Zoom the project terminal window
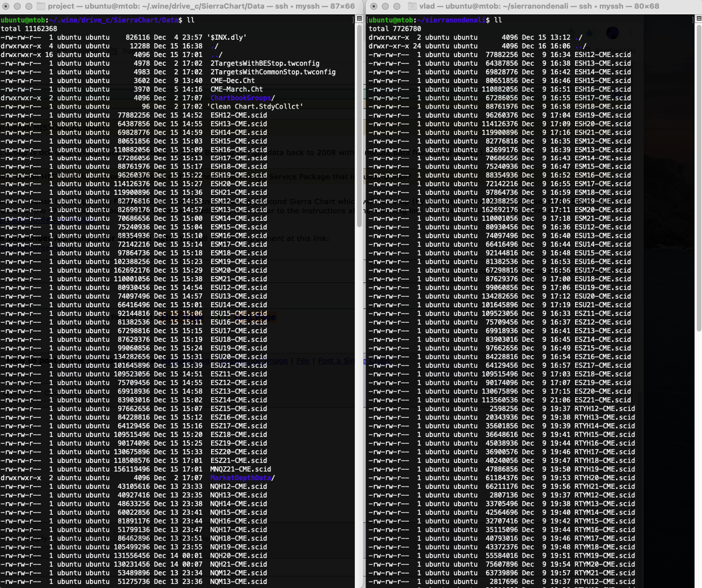 tap(28, 6)
